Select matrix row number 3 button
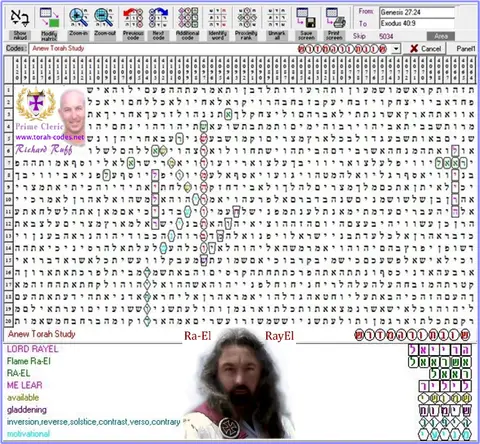The height and width of the screenshot is (444, 480). 9,114
